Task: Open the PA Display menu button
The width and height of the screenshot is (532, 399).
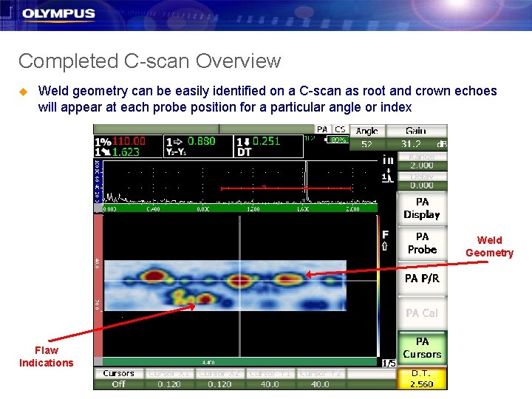Action: tap(422, 208)
